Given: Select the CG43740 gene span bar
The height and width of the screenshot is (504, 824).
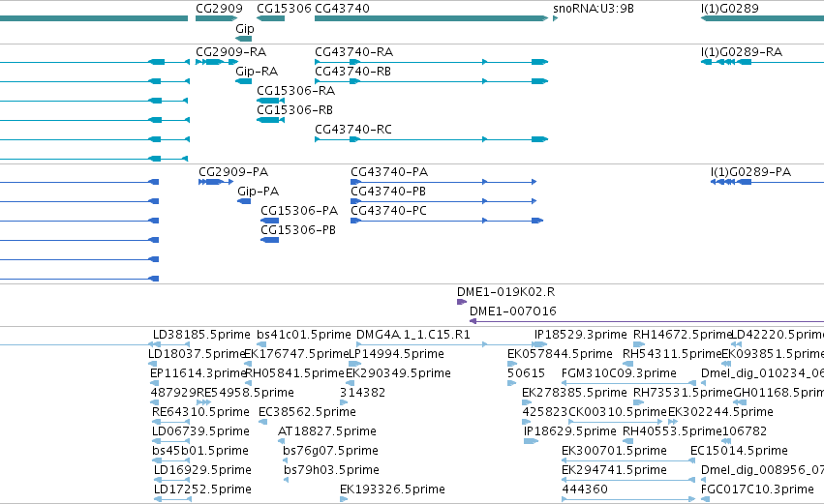Looking at the screenshot, I should tap(432, 18).
